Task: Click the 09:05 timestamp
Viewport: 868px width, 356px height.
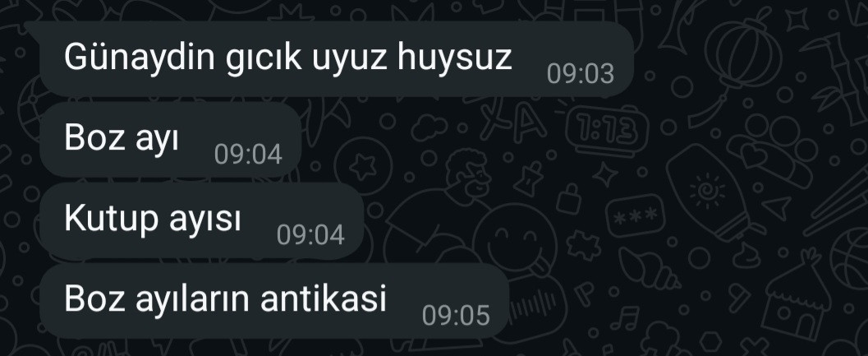Action: pos(456,316)
